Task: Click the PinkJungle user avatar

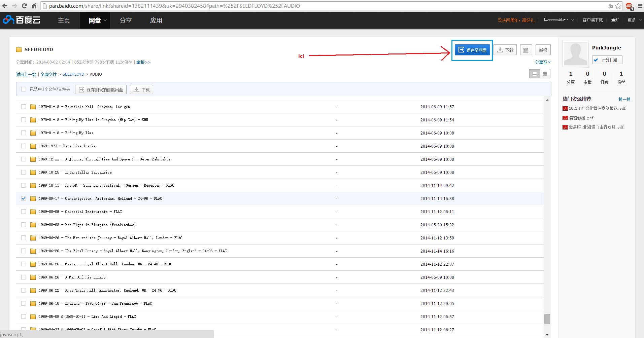Action: [575, 54]
